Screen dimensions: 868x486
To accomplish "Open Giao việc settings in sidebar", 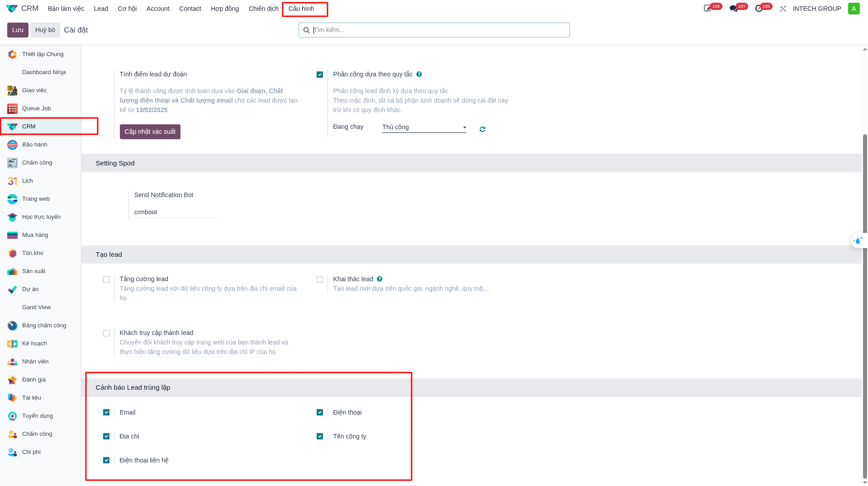I will [x=41, y=90].
